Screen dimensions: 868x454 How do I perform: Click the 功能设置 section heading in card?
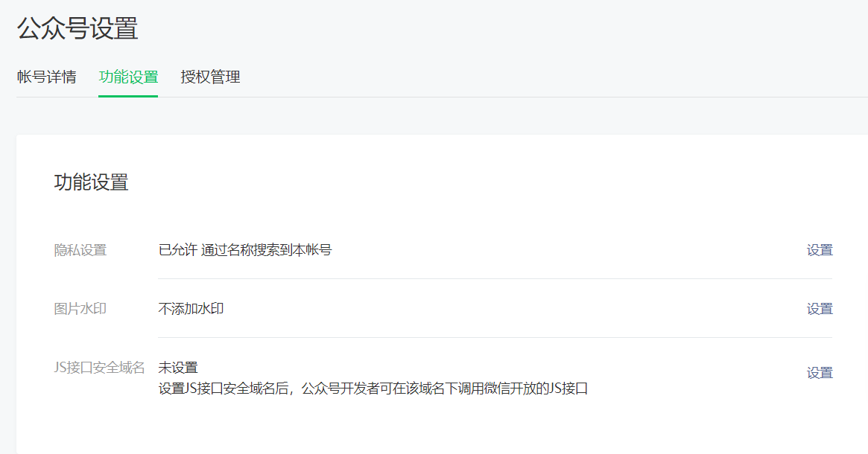click(92, 182)
